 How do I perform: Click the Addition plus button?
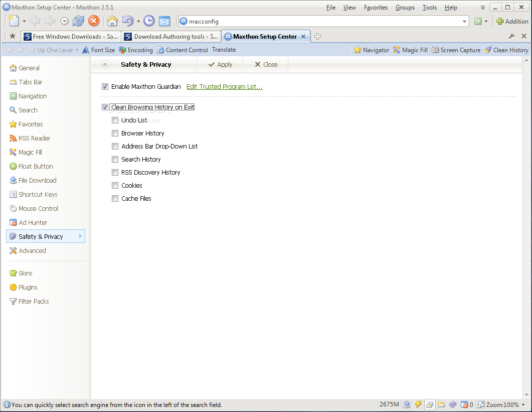point(512,22)
